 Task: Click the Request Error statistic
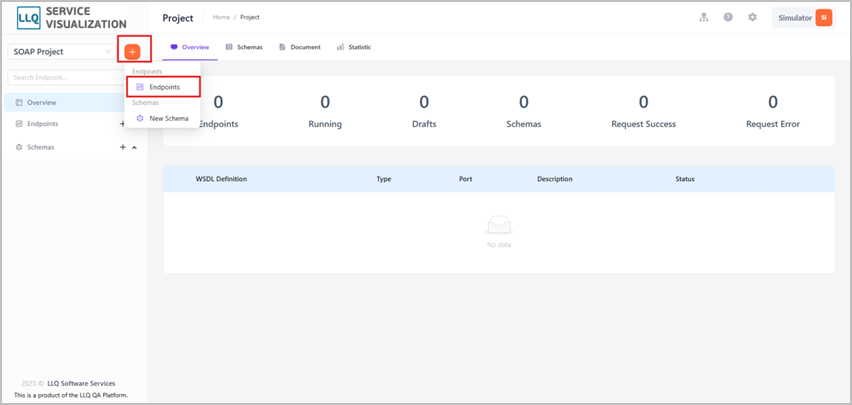773,111
